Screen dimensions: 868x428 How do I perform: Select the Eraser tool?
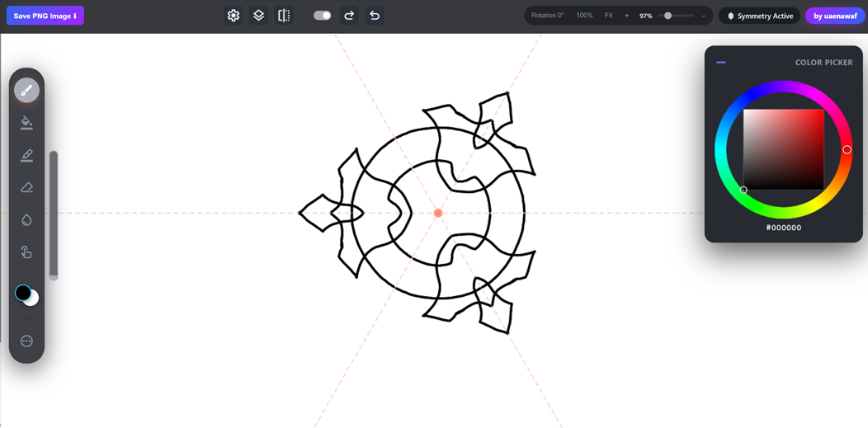coord(26,187)
